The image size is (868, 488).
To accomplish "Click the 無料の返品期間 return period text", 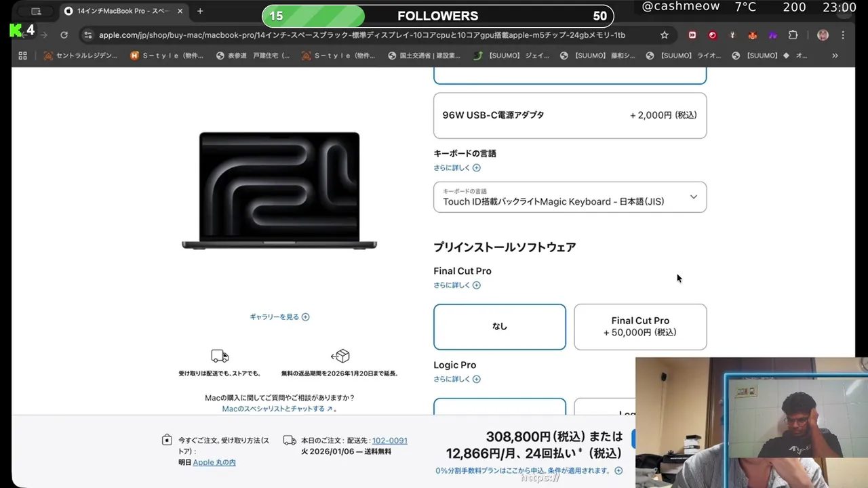I will pos(340,373).
